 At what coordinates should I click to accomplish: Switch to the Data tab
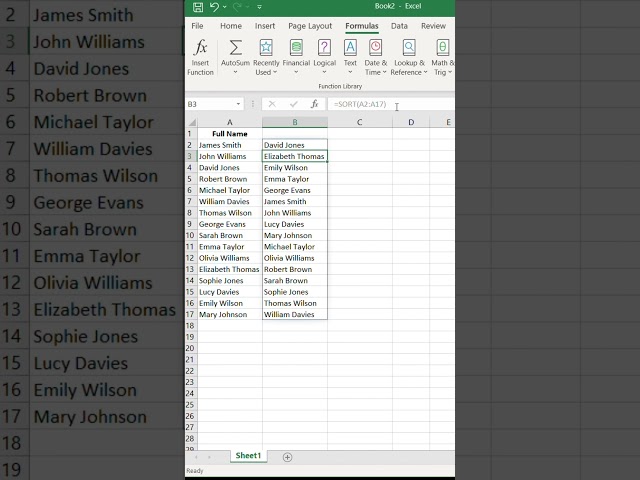(x=399, y=26)
